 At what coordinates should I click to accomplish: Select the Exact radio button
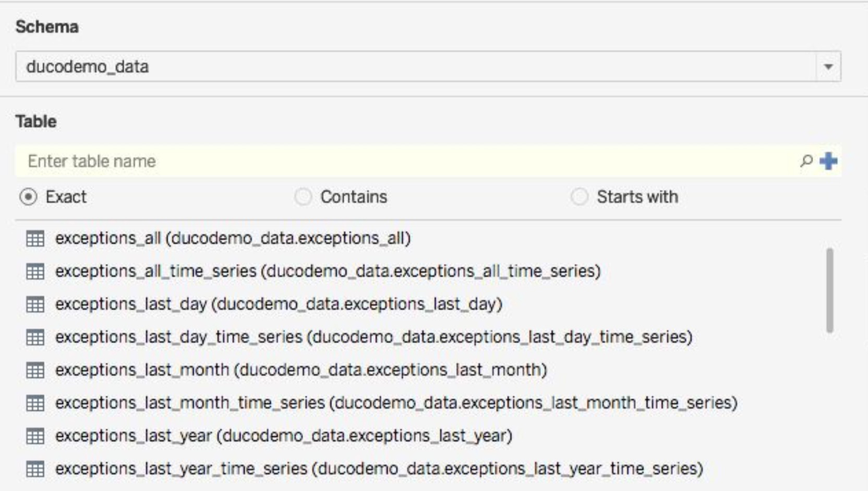(x=28, y=197)
